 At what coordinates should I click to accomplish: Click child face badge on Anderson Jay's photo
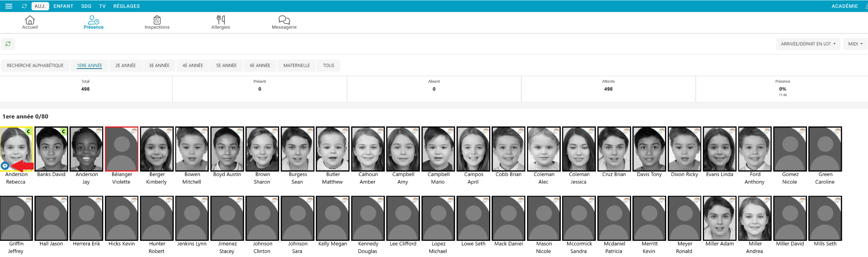pyautogui.click(x=99, y=131)
